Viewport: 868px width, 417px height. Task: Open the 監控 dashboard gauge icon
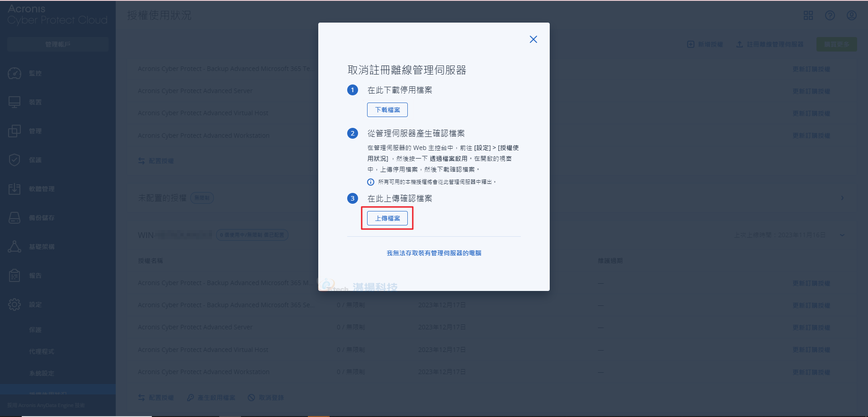pos(14,73)
